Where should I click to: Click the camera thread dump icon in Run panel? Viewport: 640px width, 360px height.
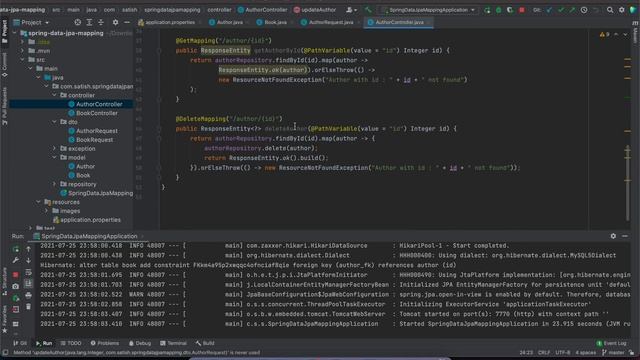coord(16,287)
